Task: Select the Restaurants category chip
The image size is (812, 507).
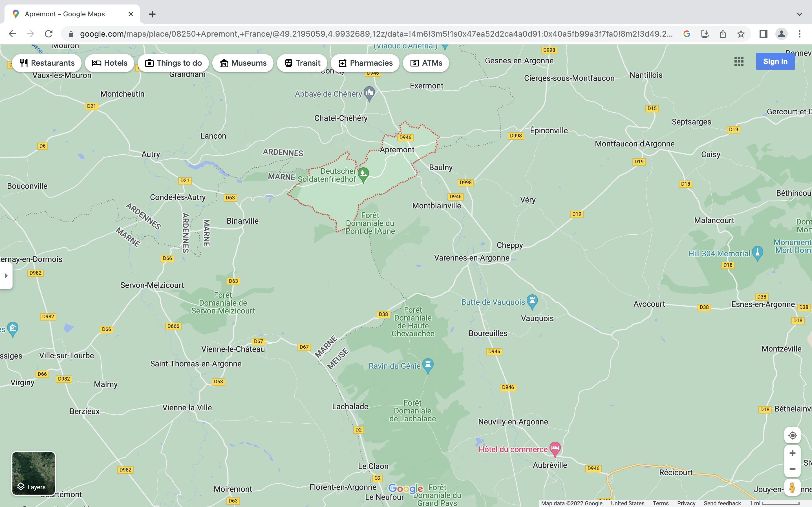Action: 47,63
